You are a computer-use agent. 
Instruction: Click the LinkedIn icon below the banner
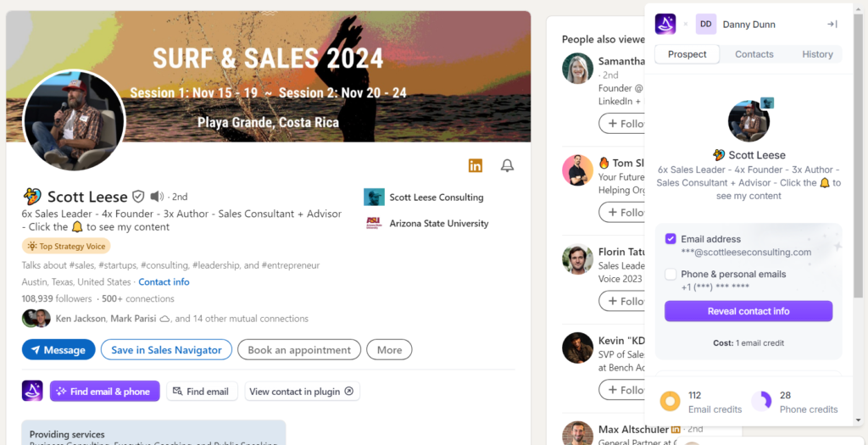click(x=475, y=165)
